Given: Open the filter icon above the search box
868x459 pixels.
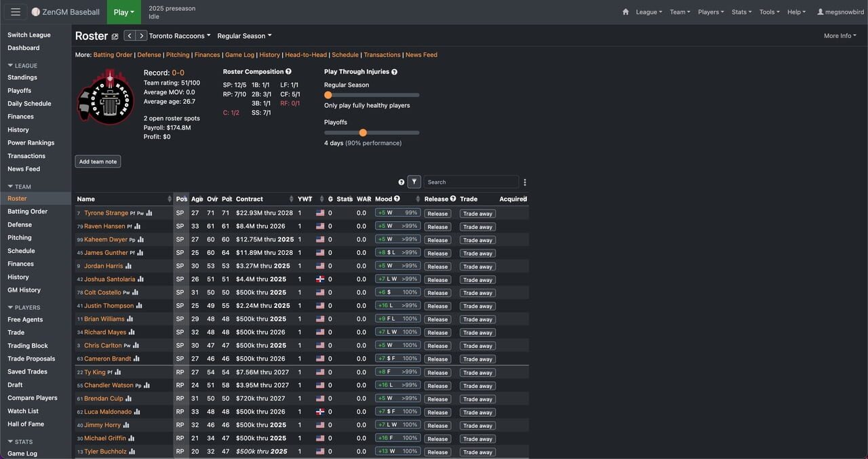Looking at the screenshot, I should point(414,182).
